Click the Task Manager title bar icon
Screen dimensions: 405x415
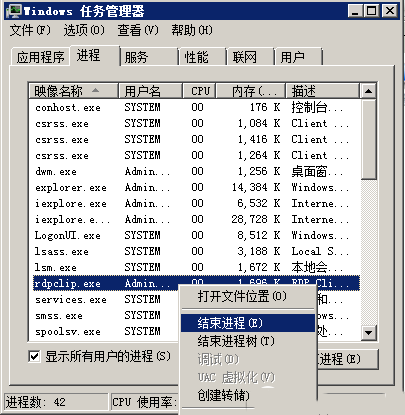[14, 11]
